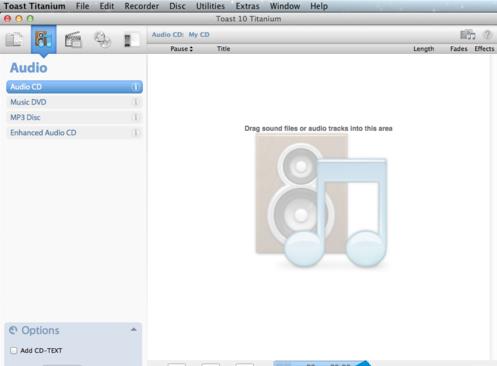Open the Edit menu
Viewport: 497px width, 366px height.
(x=107, y=6)
